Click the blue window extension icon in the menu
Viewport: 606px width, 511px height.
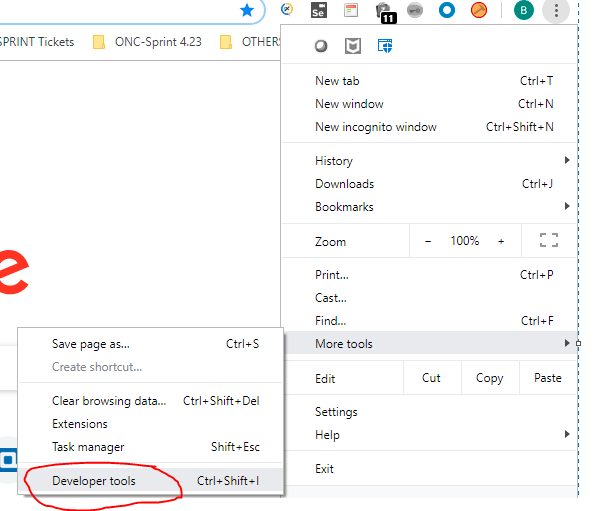click(x=385, y=46)
